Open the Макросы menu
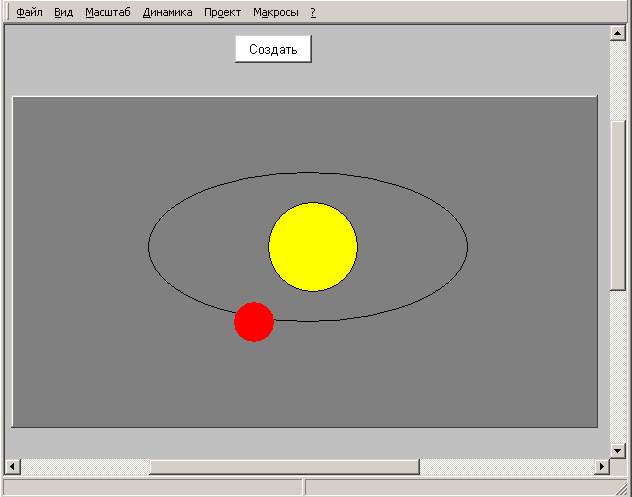This screenshot has height=497, width=632. click(276, 12)
